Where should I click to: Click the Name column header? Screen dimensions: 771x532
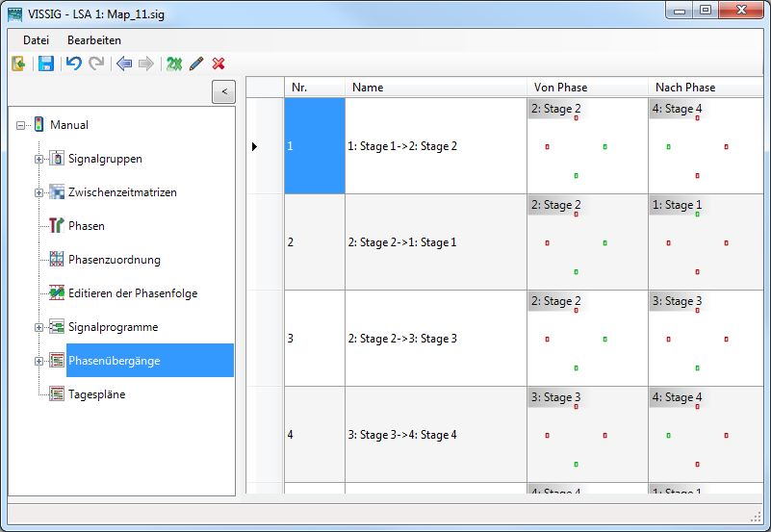pyautogui.click(x=435, y=88)
